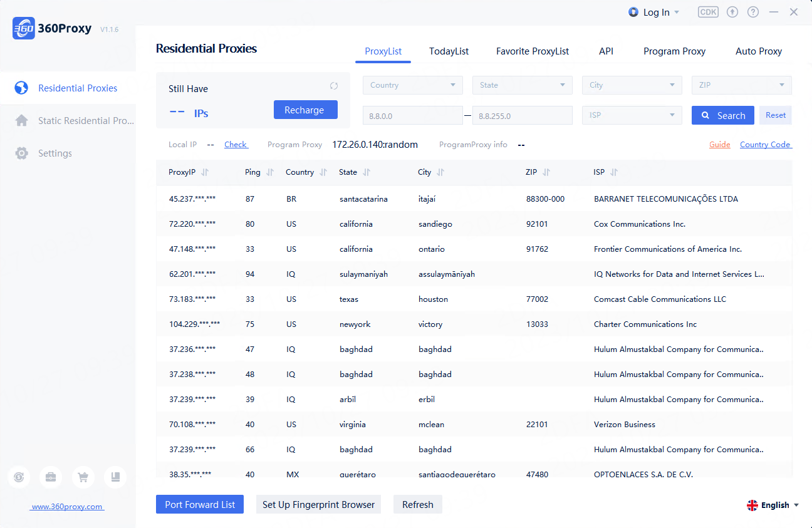The image size is (812, 528).
Task: Select proxy row 45.237.***.*** from Brazil
Action: tap(474, 199)
